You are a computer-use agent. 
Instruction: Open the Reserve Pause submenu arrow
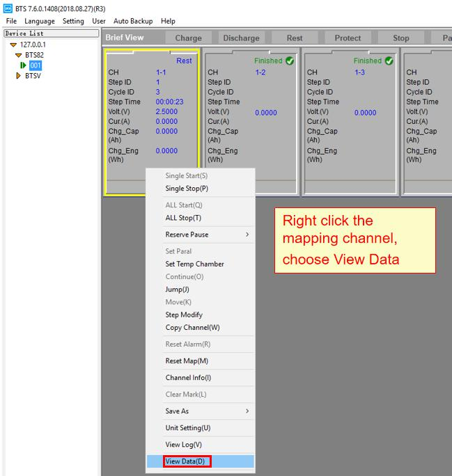[247, 235]
